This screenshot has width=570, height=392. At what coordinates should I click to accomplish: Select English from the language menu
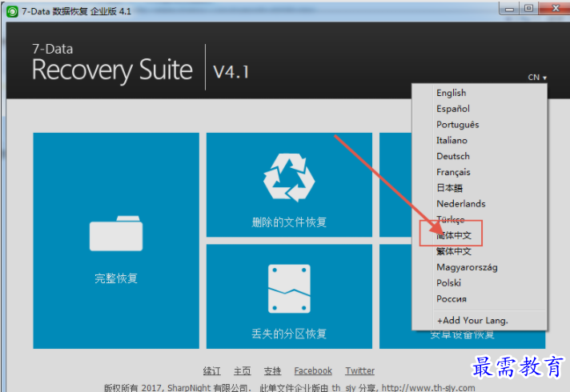pos(451,93)
